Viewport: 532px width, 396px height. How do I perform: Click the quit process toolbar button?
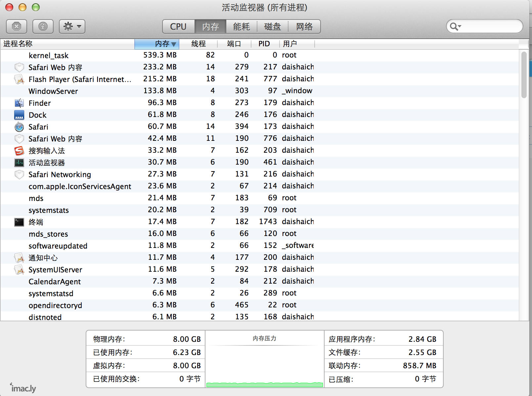pyautogui.click(x=17, y=26)
